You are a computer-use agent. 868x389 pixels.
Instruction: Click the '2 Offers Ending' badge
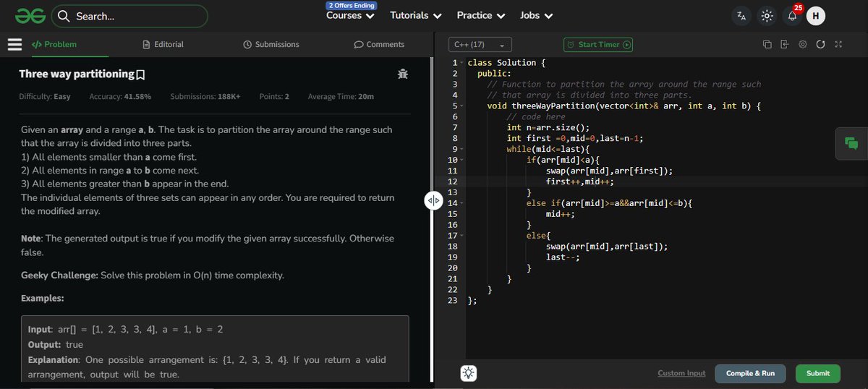352,6
